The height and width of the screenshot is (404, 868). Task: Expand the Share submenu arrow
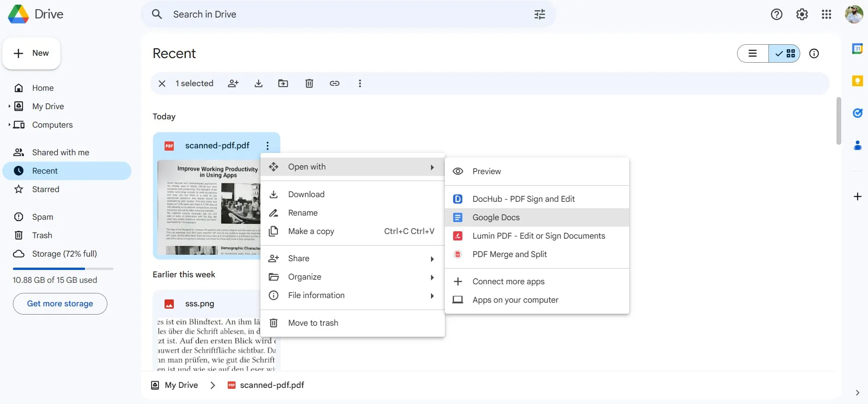pos(432,259)
